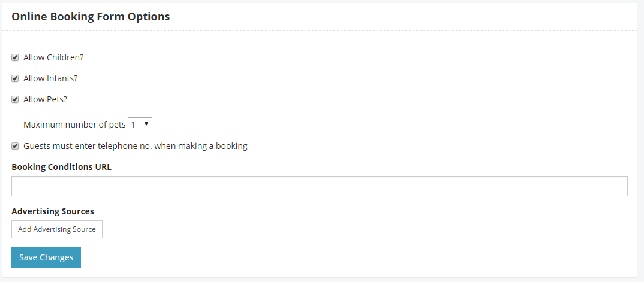This screenshot has width=644, height=282.
Task: Click the value 1 in the pets selector
Action: (x=134, y=125)
